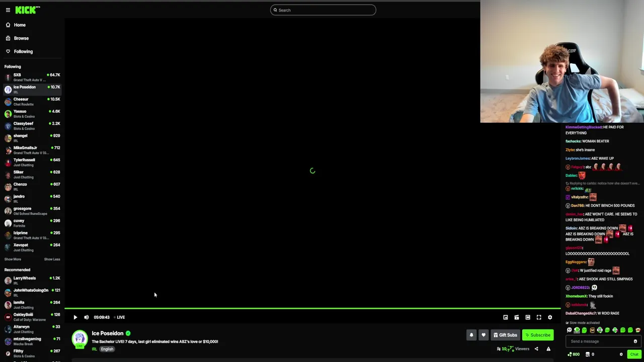Open mtzslivegaming recommended channel
The image size is (644, 362).
pyautogui.click(x=32, y=341)
